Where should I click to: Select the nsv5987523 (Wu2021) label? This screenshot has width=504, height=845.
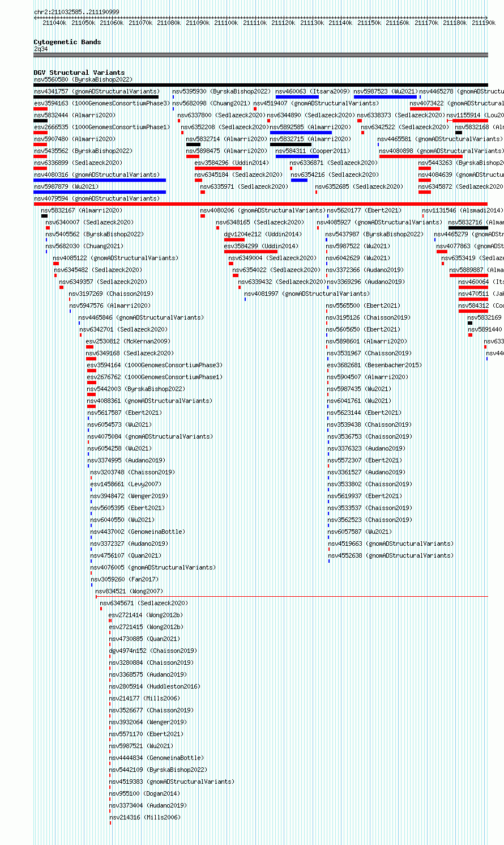(386, 92)
